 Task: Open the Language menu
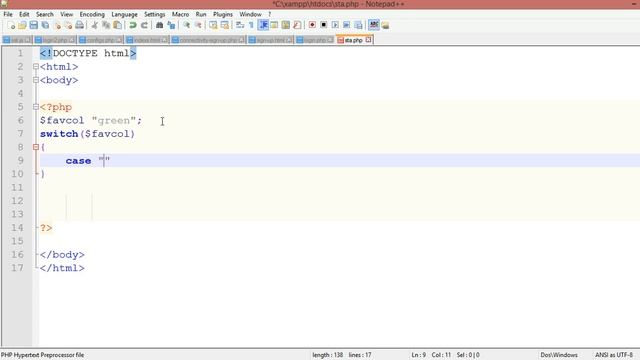pyautogui.click(x=124, y=14)
